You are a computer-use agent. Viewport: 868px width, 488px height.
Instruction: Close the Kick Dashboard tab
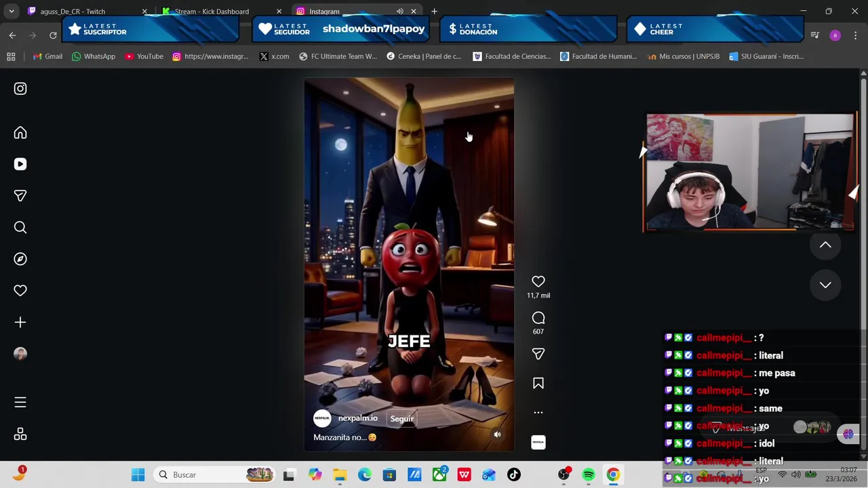(279, 12)
